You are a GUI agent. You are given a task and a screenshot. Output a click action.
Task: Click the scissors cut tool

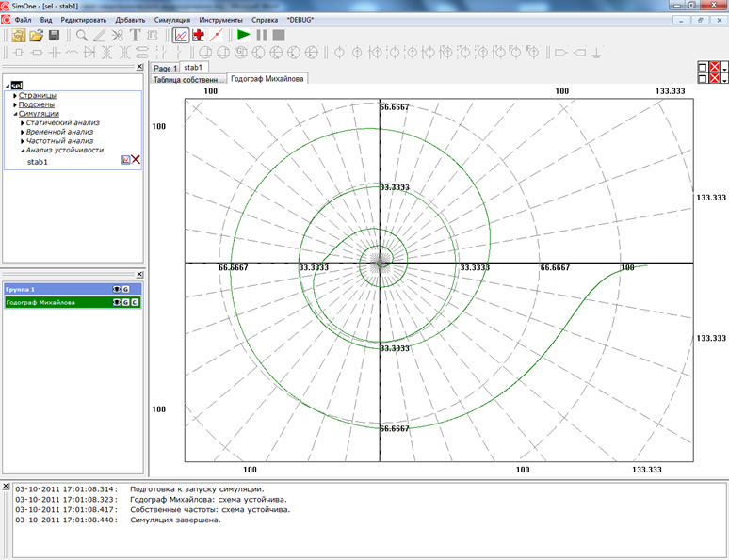(x=117, y=36)
